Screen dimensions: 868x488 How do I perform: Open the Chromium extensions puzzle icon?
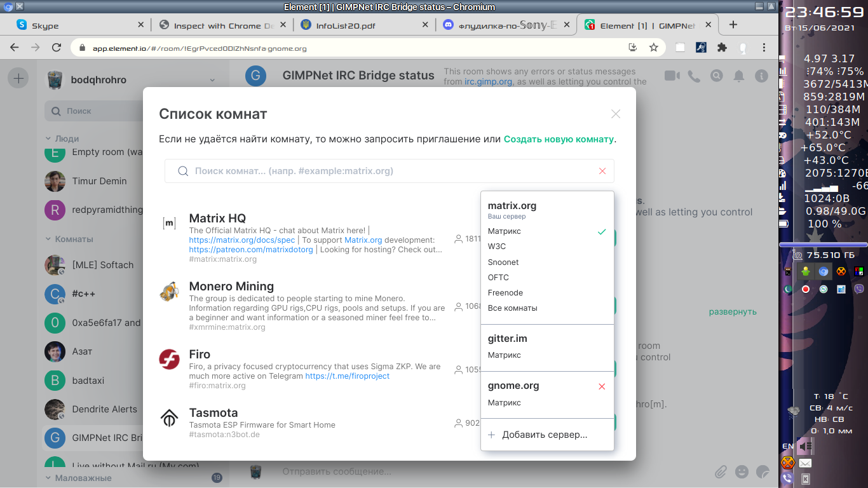(x=722, y=48)
